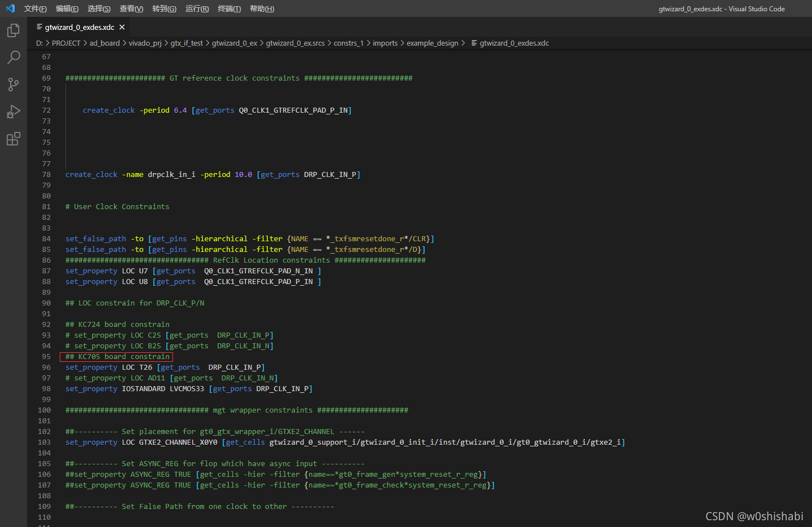Open the Source Control view icon
The width and height of the screenshot is (812, 527).
[14, 85]
